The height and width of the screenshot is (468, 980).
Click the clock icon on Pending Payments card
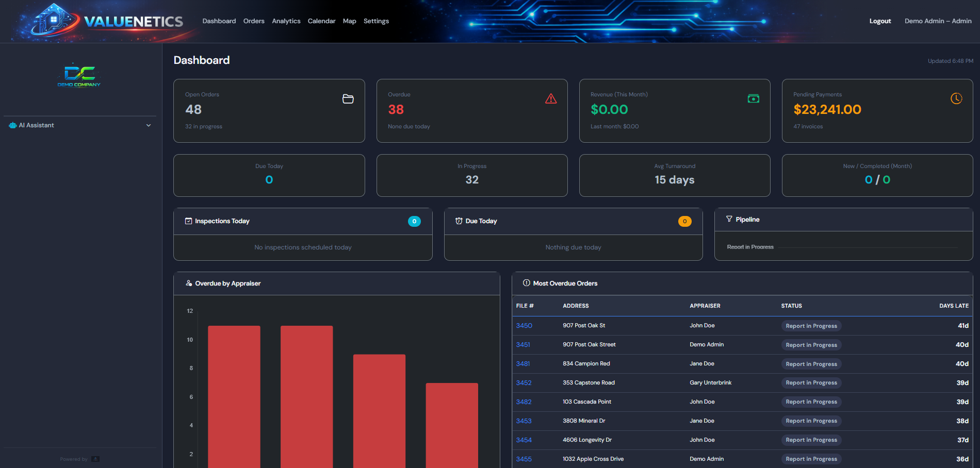coord(957,98)
